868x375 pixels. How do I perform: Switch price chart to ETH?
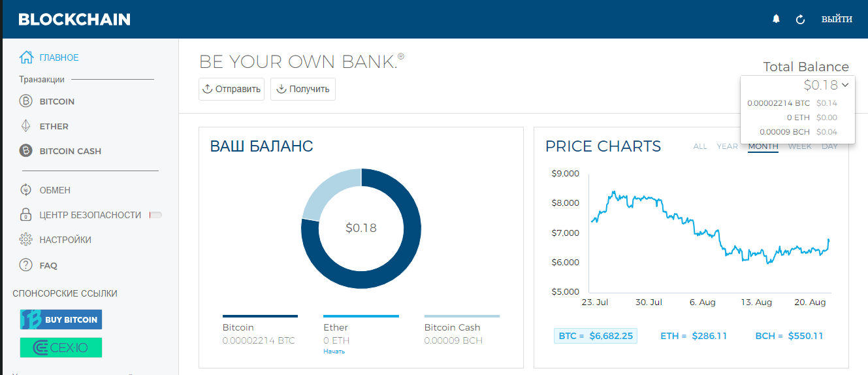tap(694, 336)
